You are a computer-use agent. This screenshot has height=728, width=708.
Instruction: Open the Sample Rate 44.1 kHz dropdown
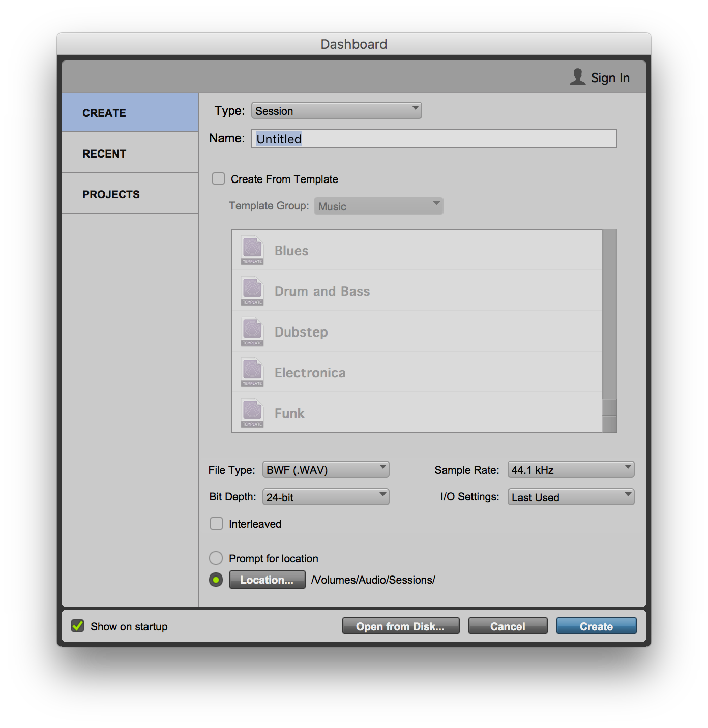coord(571,469)
